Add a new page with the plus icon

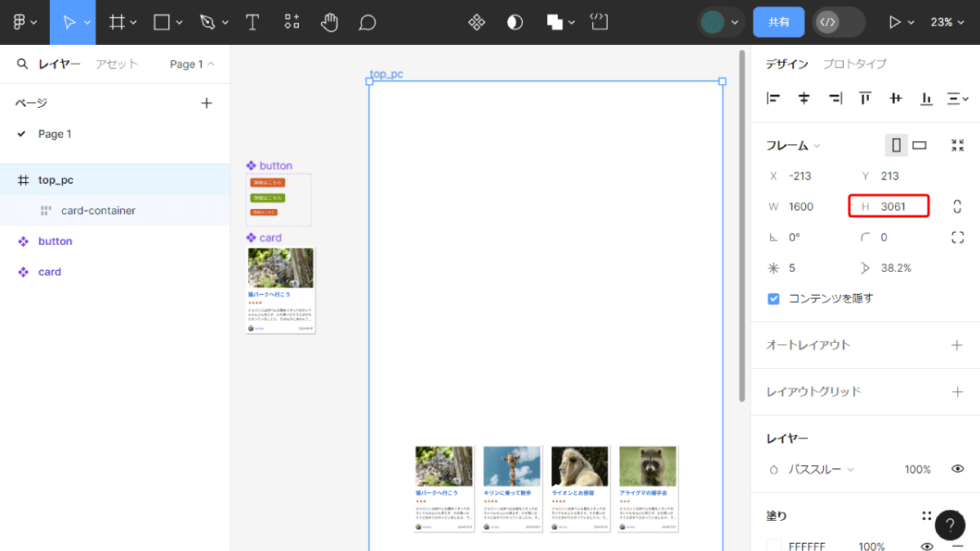click(x=207, y=103)
